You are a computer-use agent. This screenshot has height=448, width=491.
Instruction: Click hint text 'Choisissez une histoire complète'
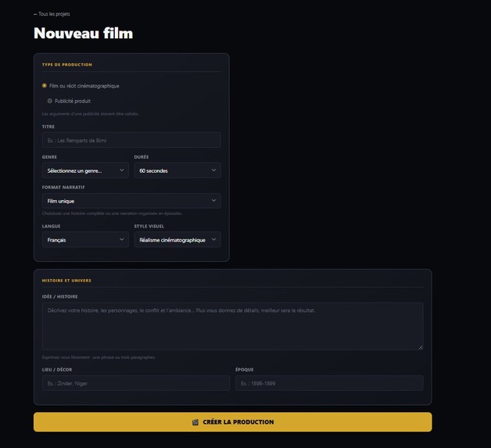click(112, 213)
